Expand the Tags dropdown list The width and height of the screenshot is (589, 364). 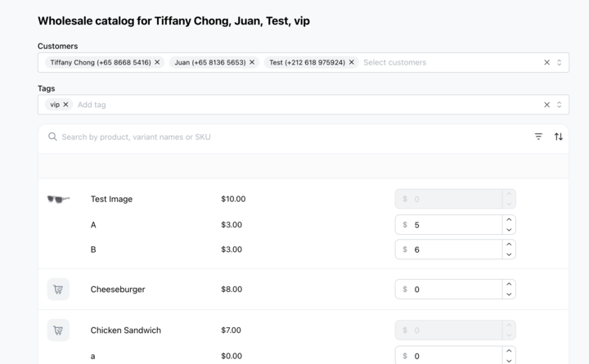[x=559, y=105]
